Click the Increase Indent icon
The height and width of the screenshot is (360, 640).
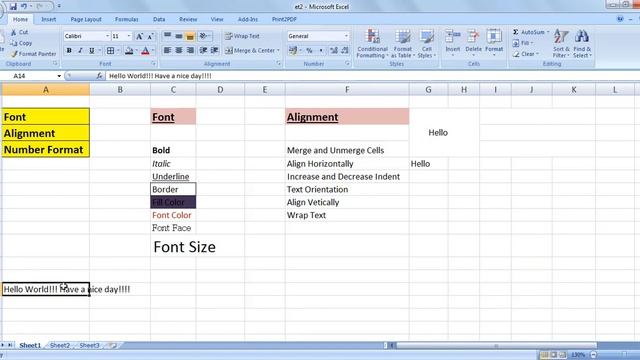click(x=215, y=51)
